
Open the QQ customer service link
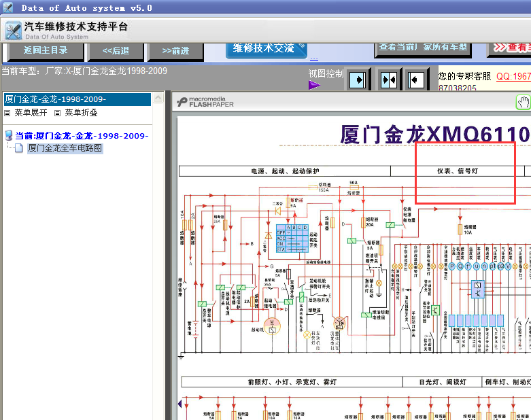513,76
